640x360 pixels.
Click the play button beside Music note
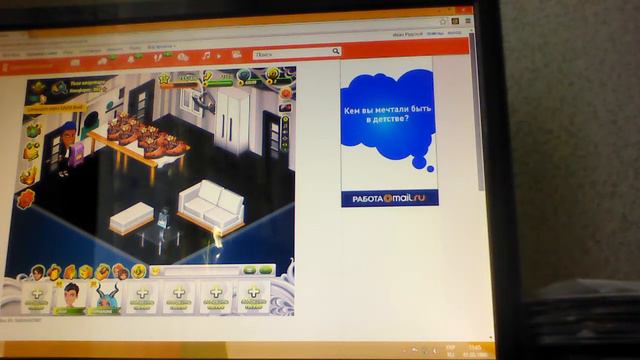(x=219, y=55)
